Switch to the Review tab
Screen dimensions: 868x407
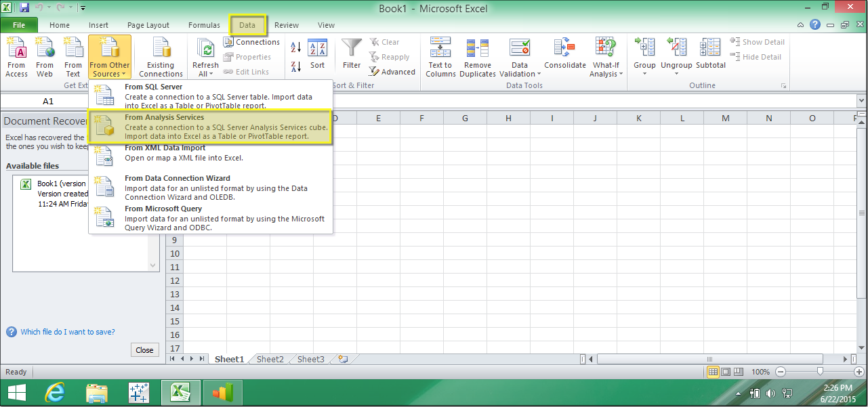click(x=287, y=25)
